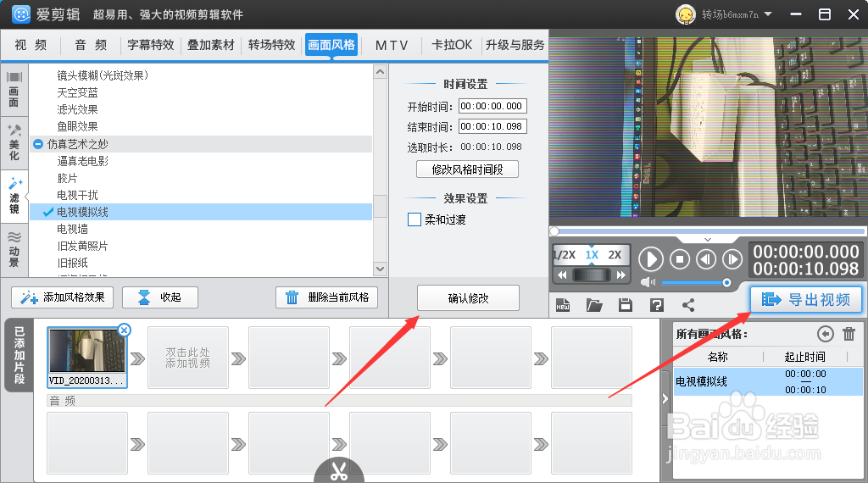Click the 开始时间 input field
This screenshot has width=868, height=483.
tap(492, 106)
